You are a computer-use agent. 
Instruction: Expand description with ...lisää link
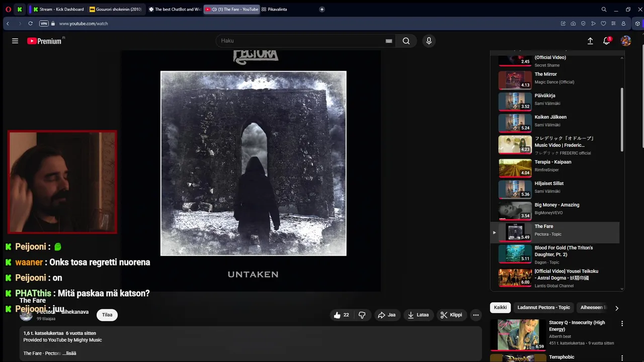(x=69, y=353)
